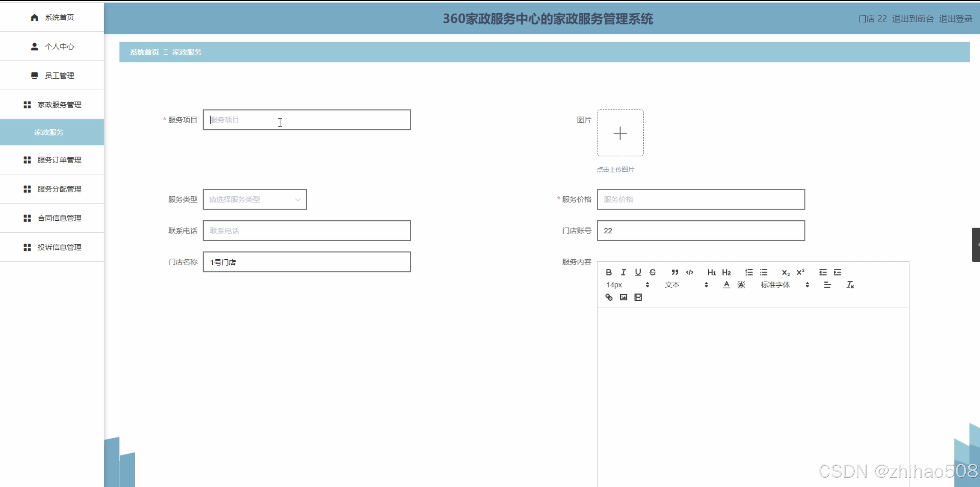Insert a blockquote in editor
Screen dimensions: 980x487
pos(675,272)
